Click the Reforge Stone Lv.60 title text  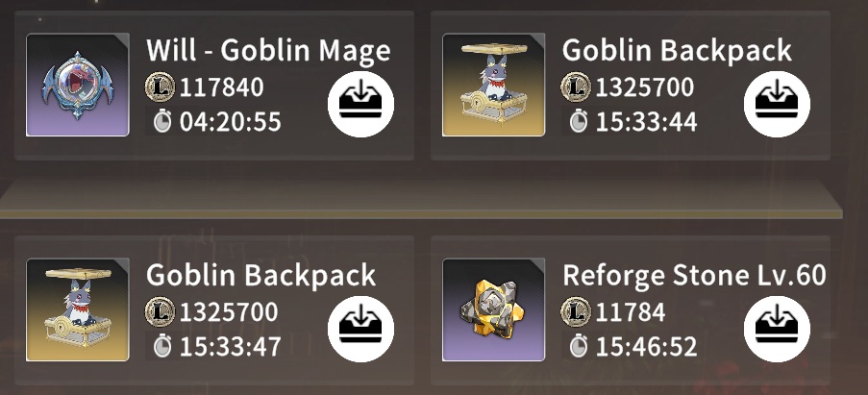[694, 275]
